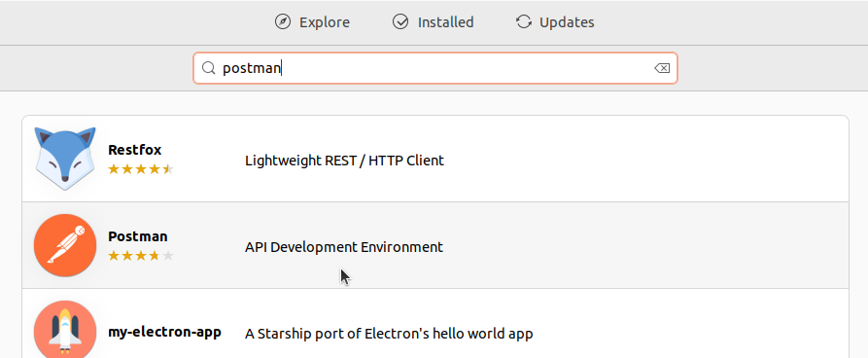Select the my-electron-app title

pyautogui.click(x=164, y=332)
